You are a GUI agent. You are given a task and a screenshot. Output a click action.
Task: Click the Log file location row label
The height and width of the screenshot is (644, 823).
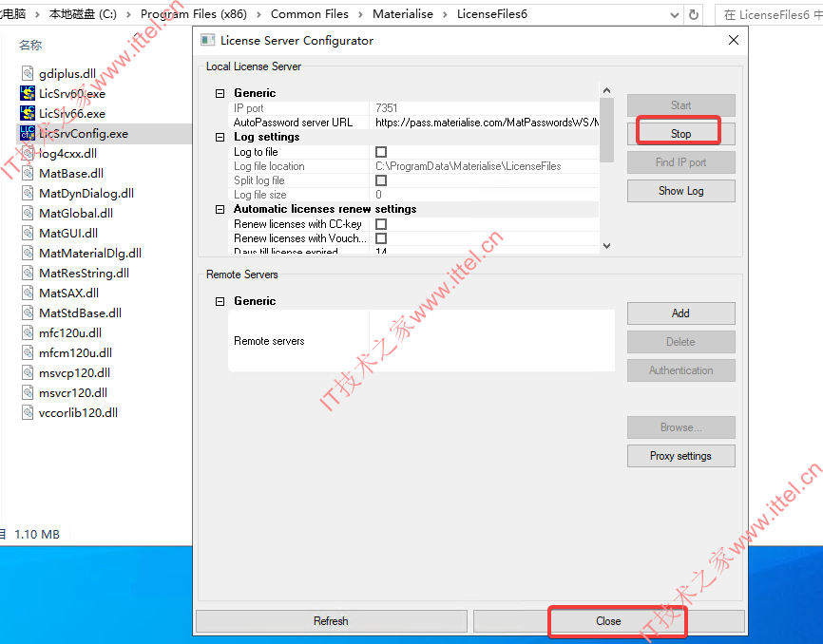269,166
